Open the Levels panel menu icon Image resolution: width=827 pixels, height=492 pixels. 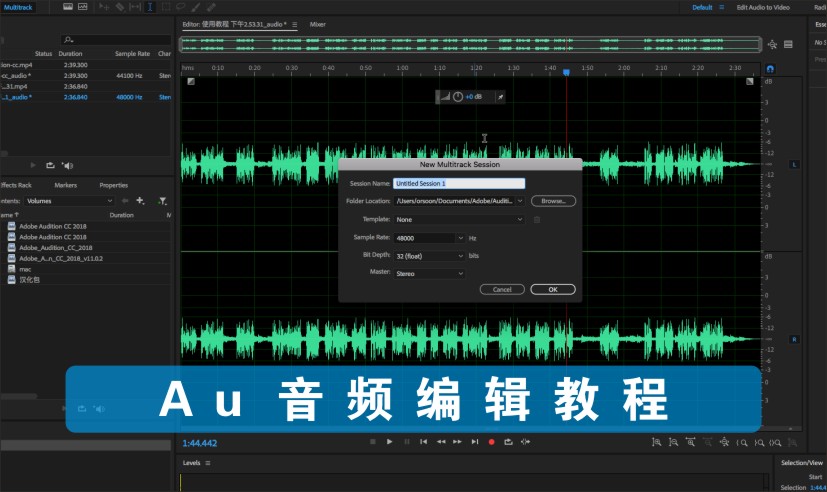pyautogui.click(x=208, y=463)
